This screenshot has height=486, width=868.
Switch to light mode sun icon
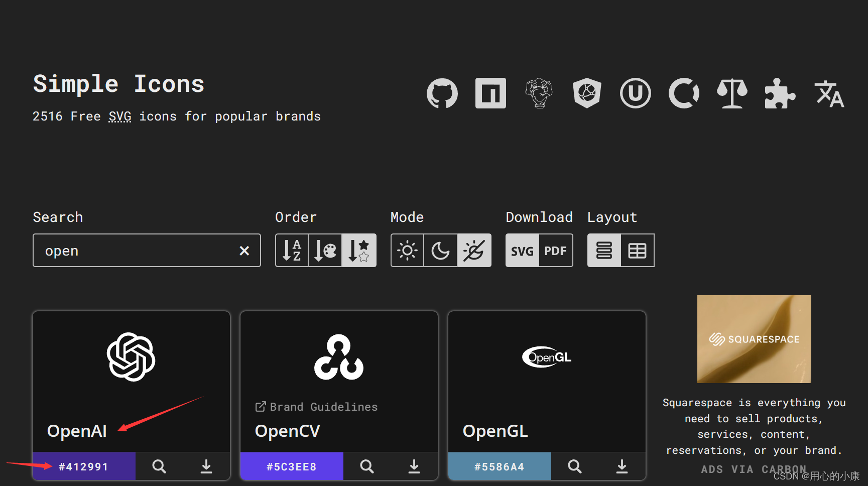coord(407,250)
